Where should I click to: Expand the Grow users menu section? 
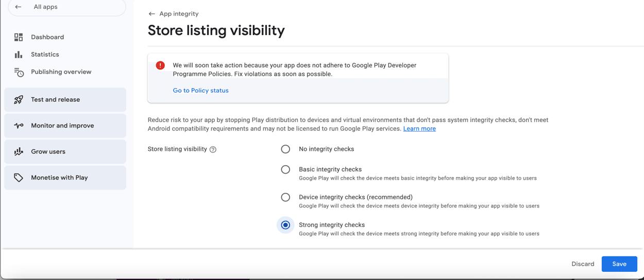pyautogui.click(x=65, y=152)
